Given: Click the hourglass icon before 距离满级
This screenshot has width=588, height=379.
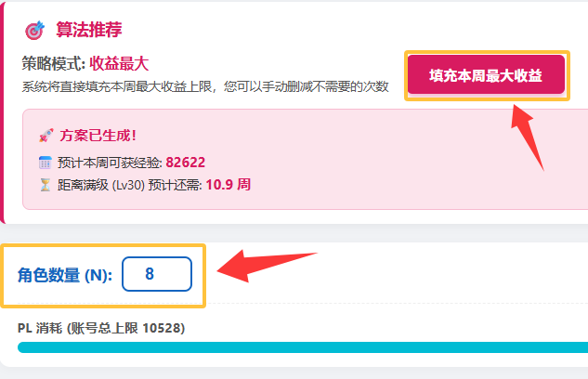Looking at the screenshot, I should (45, 185).
